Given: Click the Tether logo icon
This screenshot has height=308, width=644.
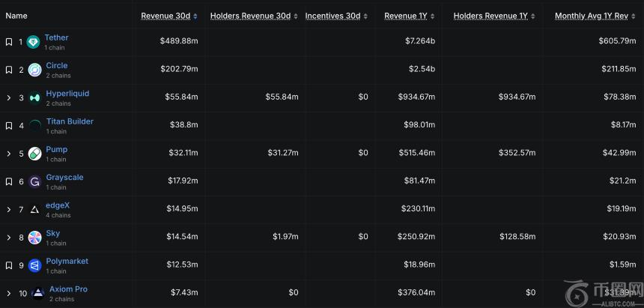Looking at the screenshot, I should pyautogui.click(x=33, y=42).
